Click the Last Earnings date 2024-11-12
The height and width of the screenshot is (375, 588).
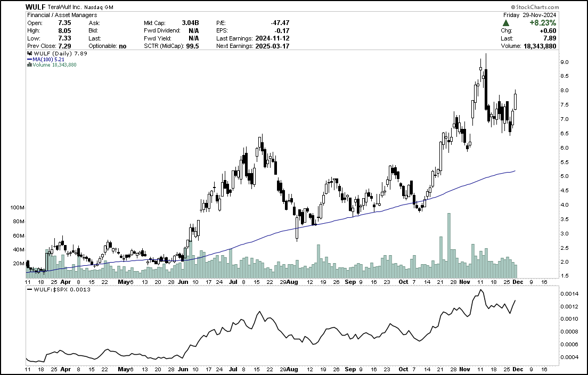click(272, 38)
